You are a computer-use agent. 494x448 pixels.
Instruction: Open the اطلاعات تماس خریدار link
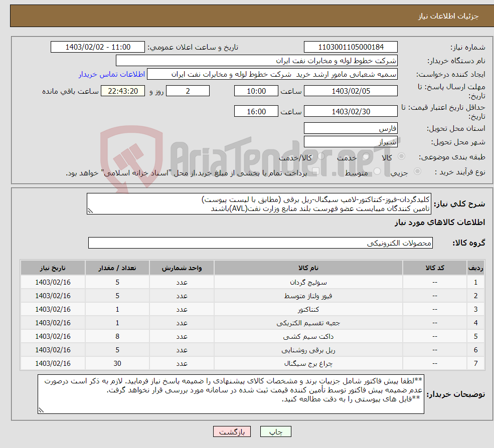(x=111, y=74)
